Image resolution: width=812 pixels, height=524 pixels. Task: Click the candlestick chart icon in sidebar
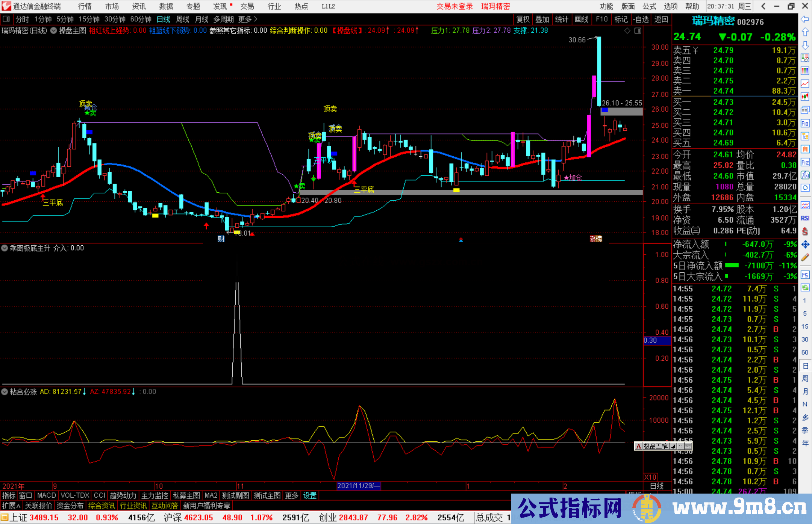tap(805, 97)
